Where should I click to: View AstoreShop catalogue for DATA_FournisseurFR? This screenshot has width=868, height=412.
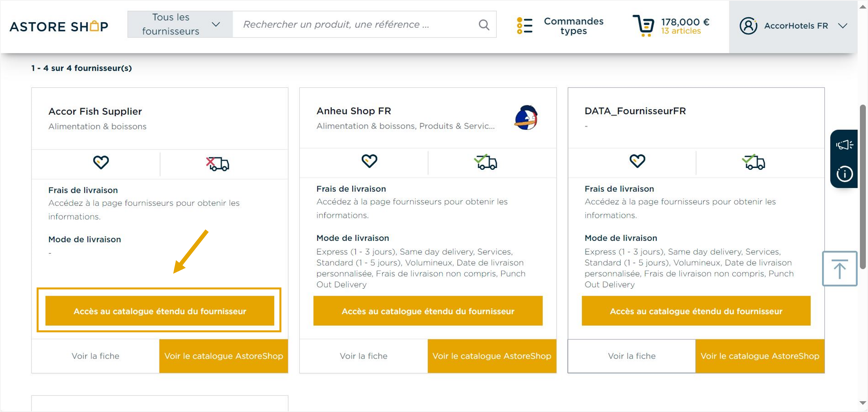[x=759, y=356]
